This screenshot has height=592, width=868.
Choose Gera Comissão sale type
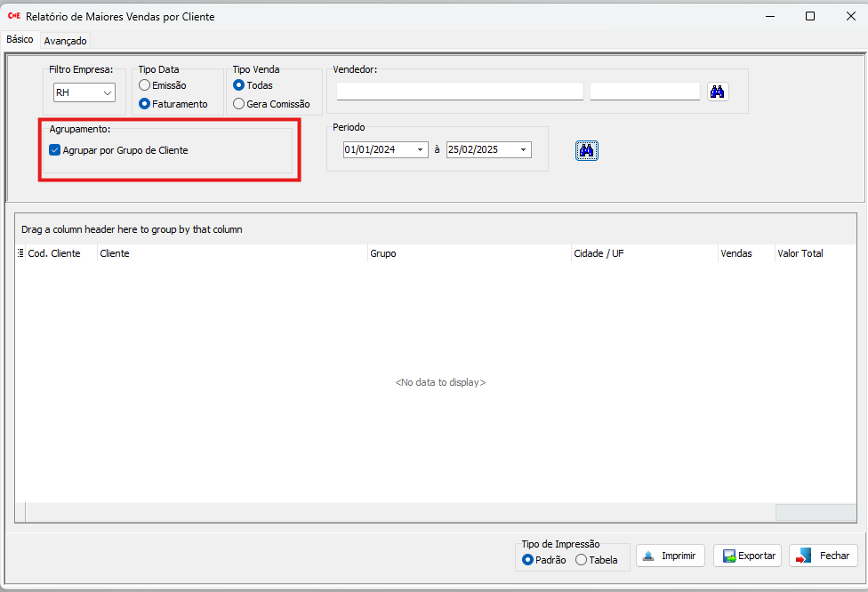click(x=238, y=104)
